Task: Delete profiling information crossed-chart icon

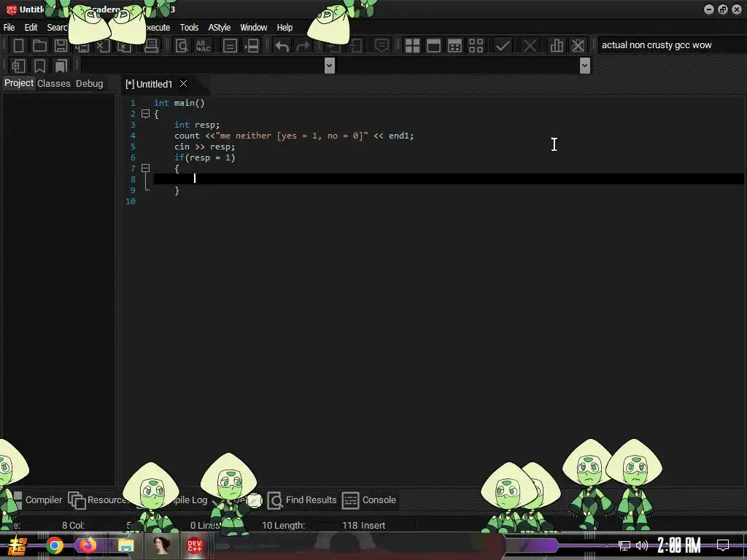Action: pyautogui.click(x=578, y=46)
